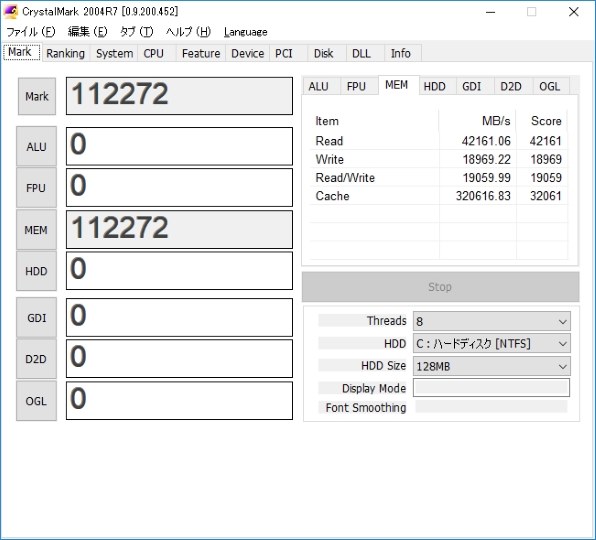Run the FPU benchmark button
The width and height of the screenshot is (596, 540).
pyautogui.click(x=36, y=188)
